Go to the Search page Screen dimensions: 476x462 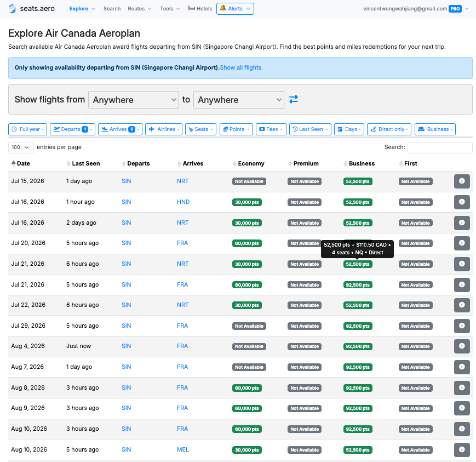point(112,9)
